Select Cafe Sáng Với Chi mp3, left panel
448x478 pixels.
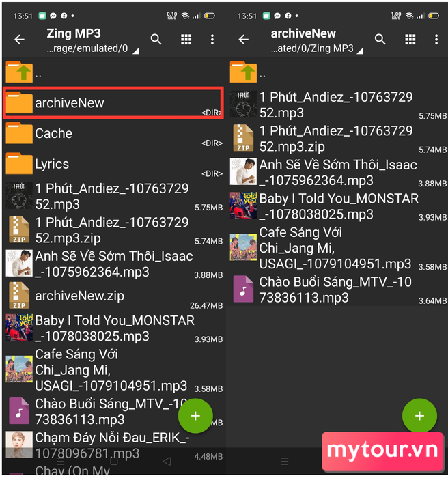113,370
